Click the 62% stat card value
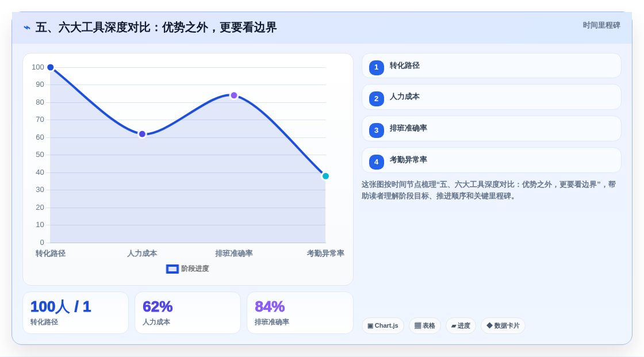The image size is (644, 357). (158, 307)
